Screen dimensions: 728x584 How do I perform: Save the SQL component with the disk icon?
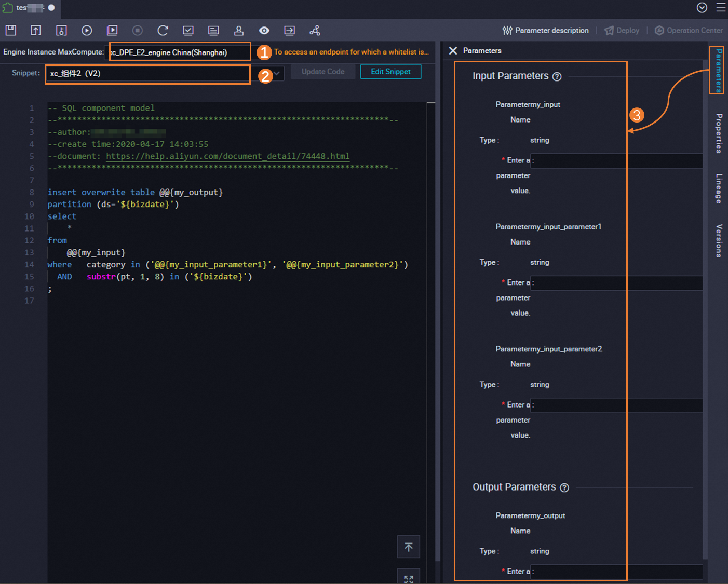click(10, 30)
